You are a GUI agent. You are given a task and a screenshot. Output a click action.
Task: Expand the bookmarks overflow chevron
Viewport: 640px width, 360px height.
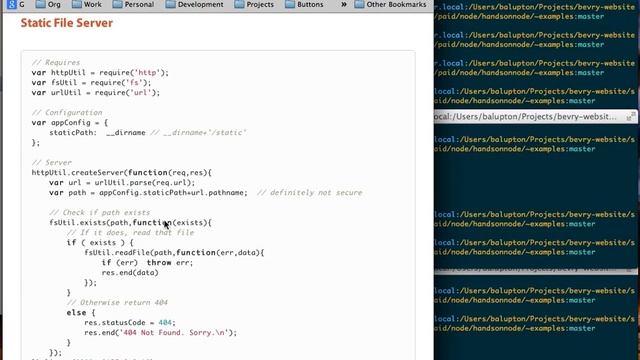pos(344,4)
